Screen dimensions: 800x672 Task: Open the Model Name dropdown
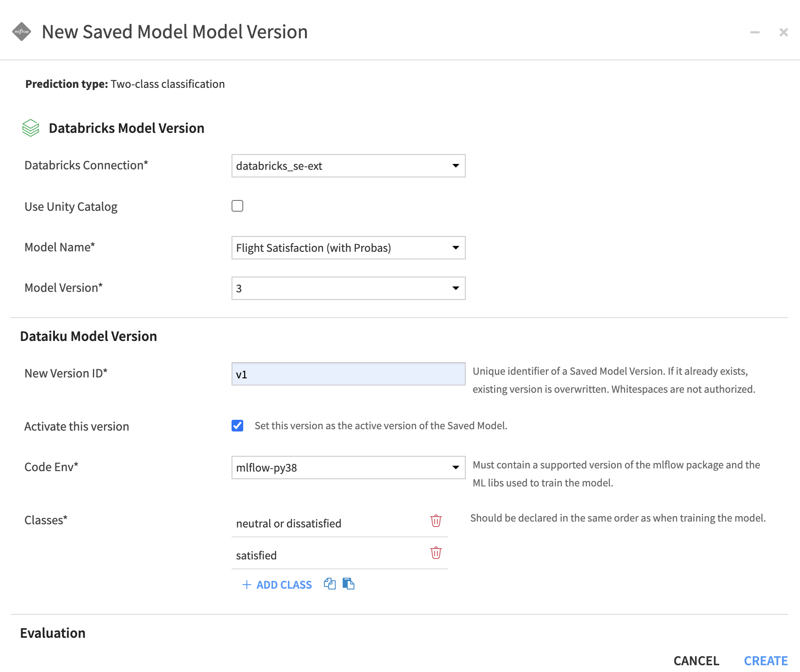pos(348,248)
